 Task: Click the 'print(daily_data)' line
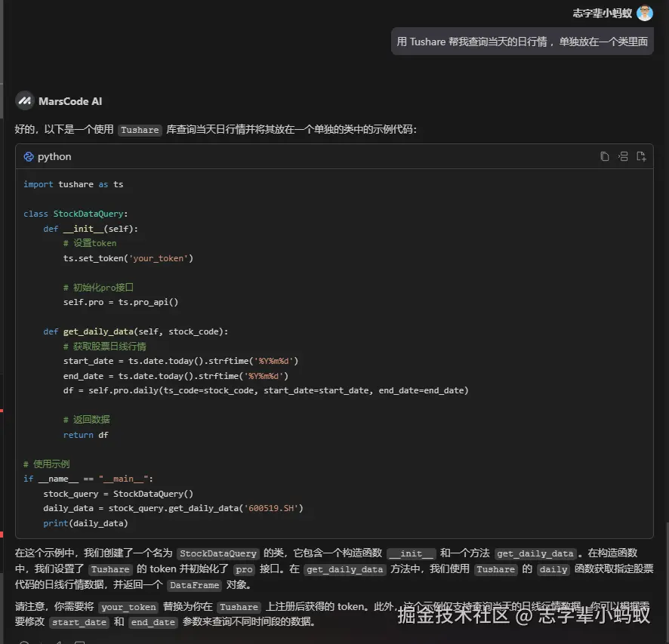(85, 523)
